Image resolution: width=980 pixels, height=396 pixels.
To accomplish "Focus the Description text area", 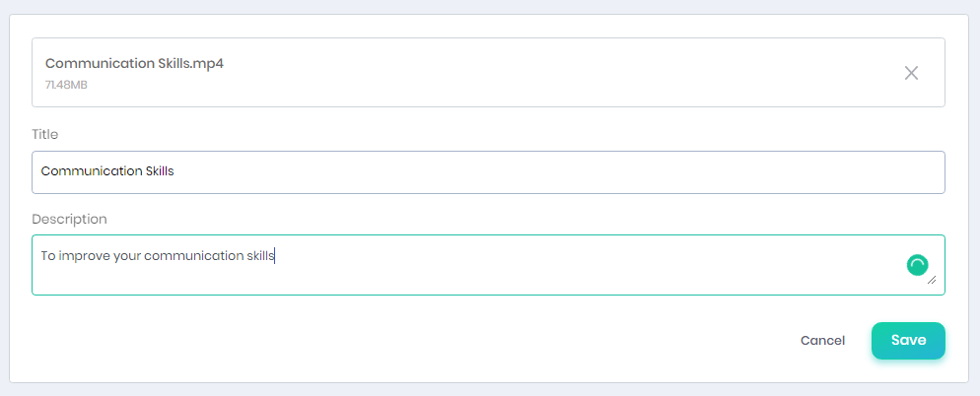I will [x=488, y=265].
